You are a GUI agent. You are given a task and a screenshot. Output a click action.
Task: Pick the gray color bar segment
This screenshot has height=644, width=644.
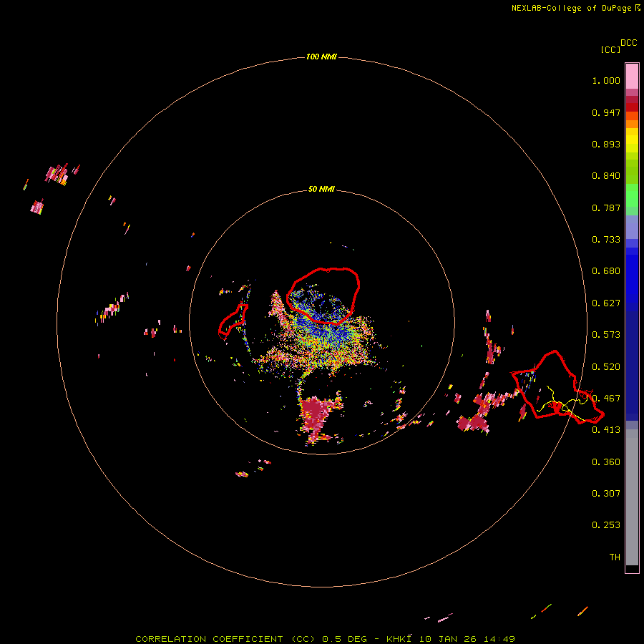click(632, 497)
